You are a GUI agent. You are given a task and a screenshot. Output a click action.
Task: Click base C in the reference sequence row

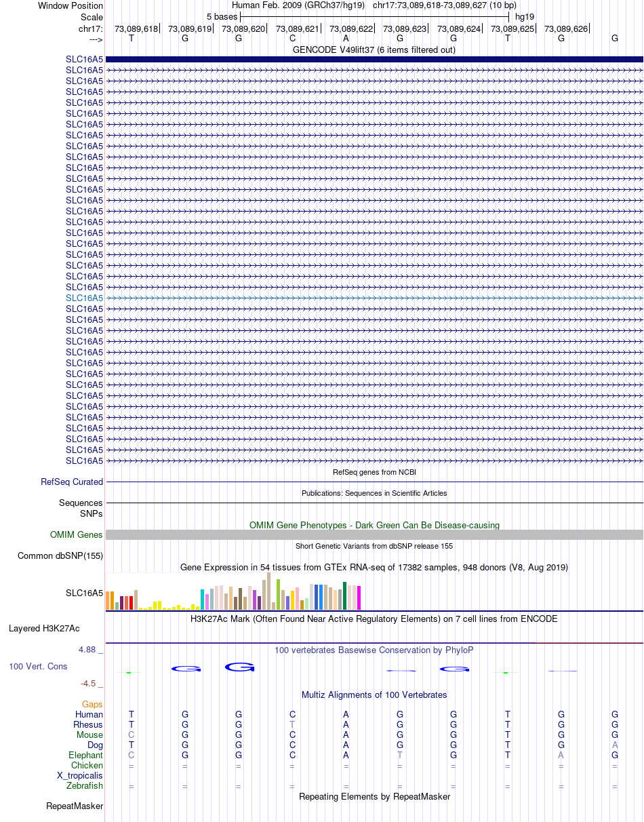(x=292, y=38)
